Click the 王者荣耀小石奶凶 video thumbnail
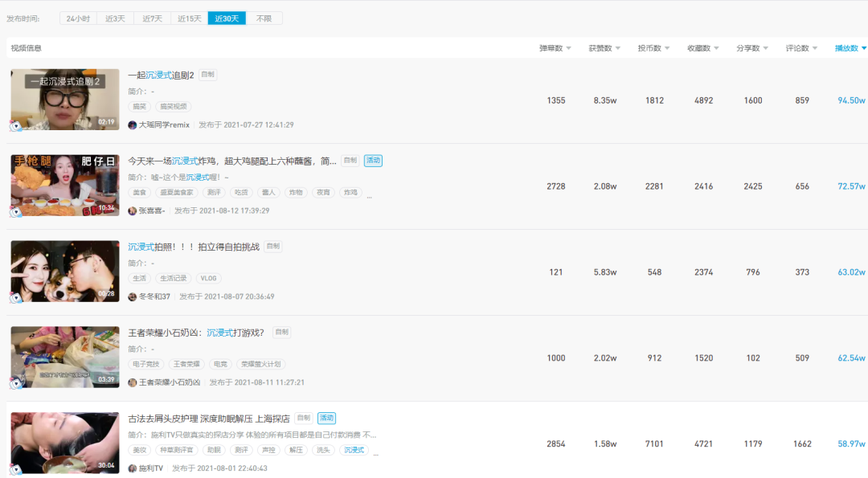The height and width of the screenshot is (478, 868). [64, 357]
